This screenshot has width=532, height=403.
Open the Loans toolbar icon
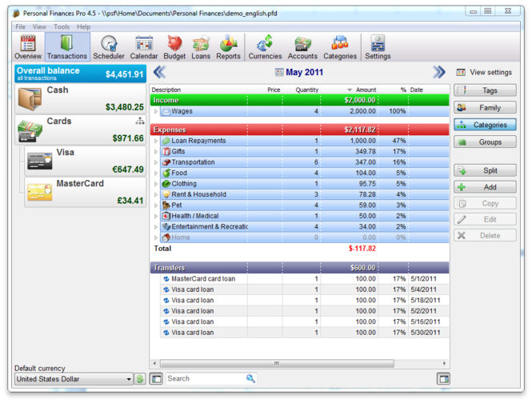pos(201,47)
